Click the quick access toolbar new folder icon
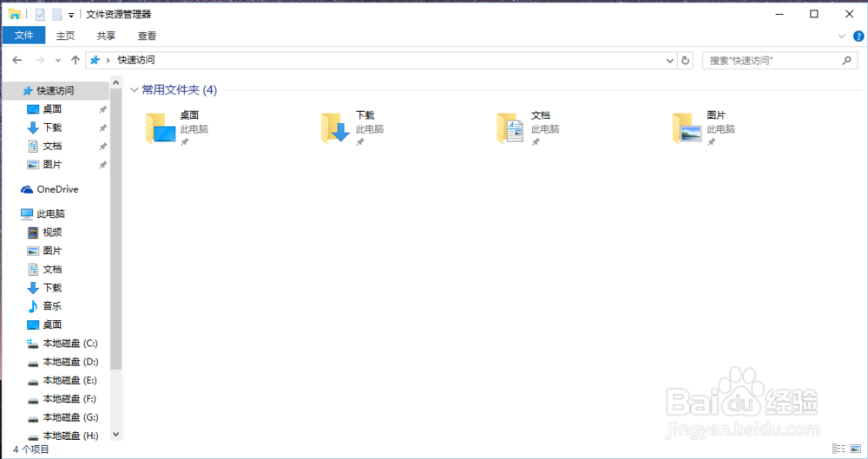Screen dimensions: 868x459 (x=57, y=15)
